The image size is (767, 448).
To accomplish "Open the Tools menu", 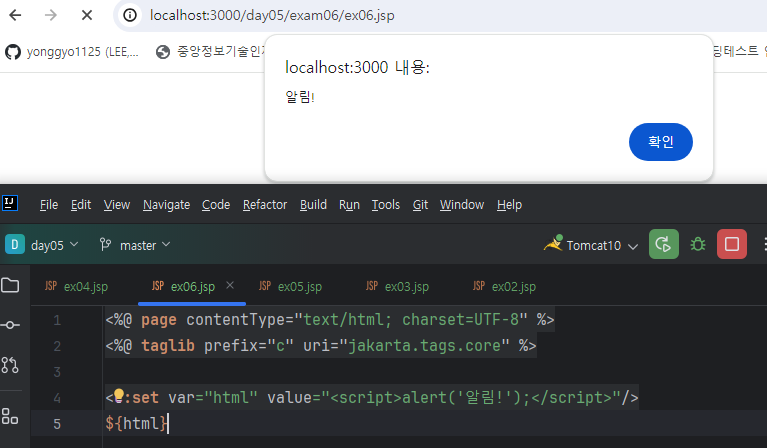I will point(385,204).
